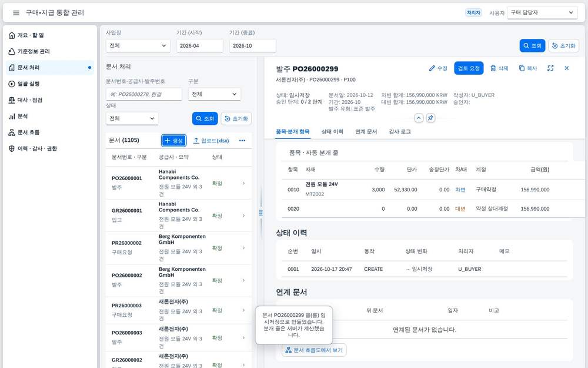Switch to the 품목·분개 항목 tab

[292, 131]
